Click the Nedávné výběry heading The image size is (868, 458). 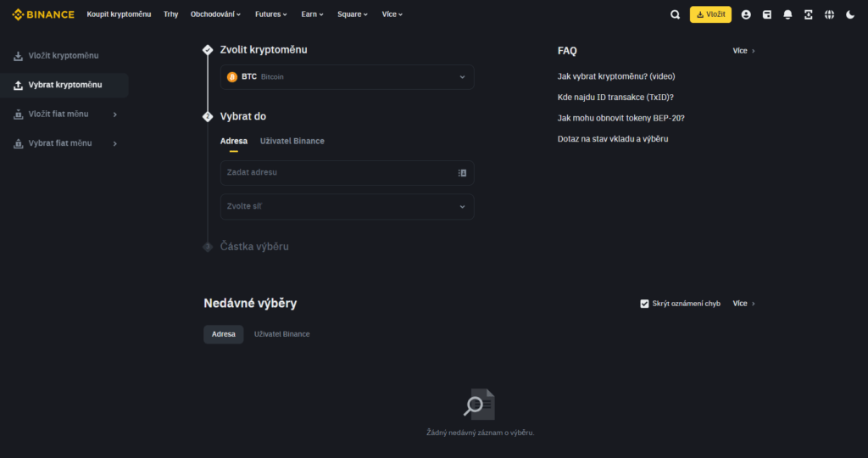click(250, 304)
